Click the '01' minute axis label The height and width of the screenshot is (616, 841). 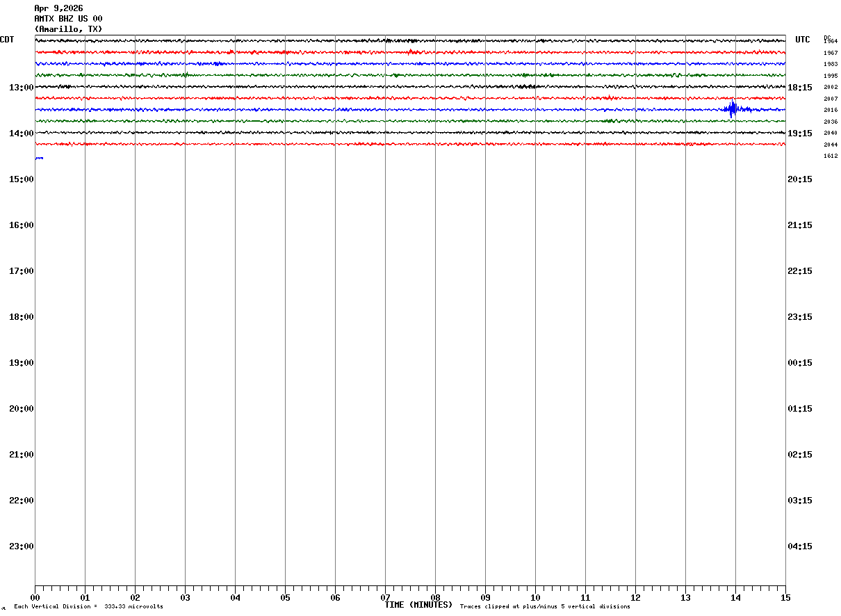coord(85,598)
